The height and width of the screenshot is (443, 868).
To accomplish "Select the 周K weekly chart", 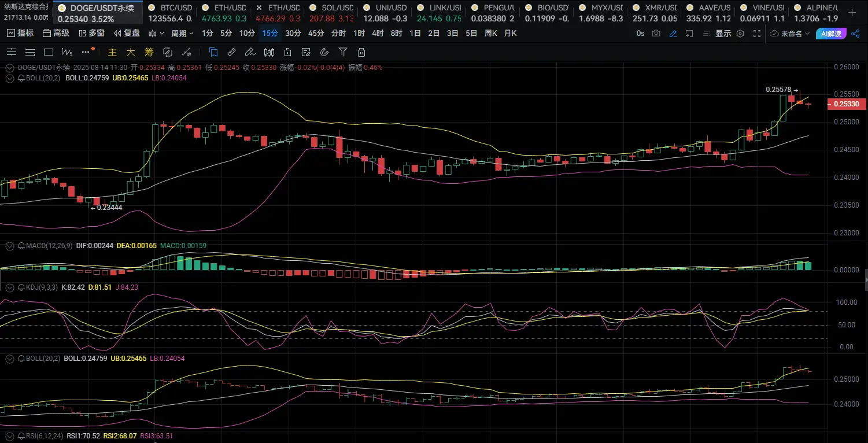I will coord(491,33).
